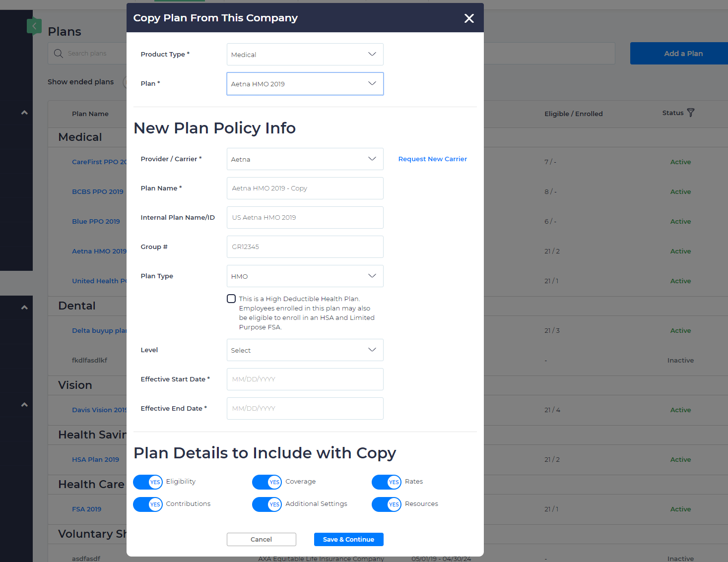The width and height of the screenshot is (728, 562).
Task: Disable the Coverage toggle
Action: click(x=267, y=482)
